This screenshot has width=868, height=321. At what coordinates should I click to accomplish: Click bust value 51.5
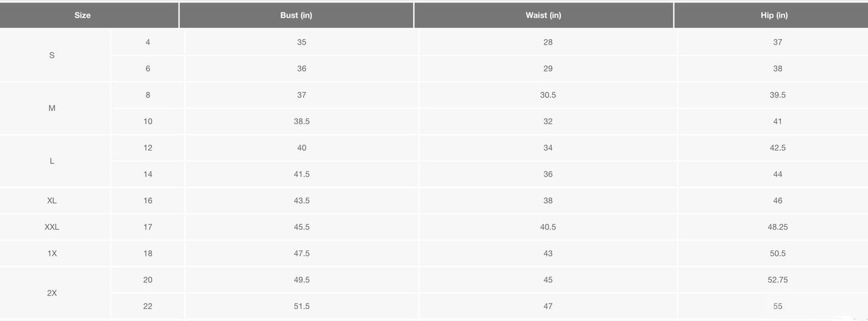coord(302,307)
